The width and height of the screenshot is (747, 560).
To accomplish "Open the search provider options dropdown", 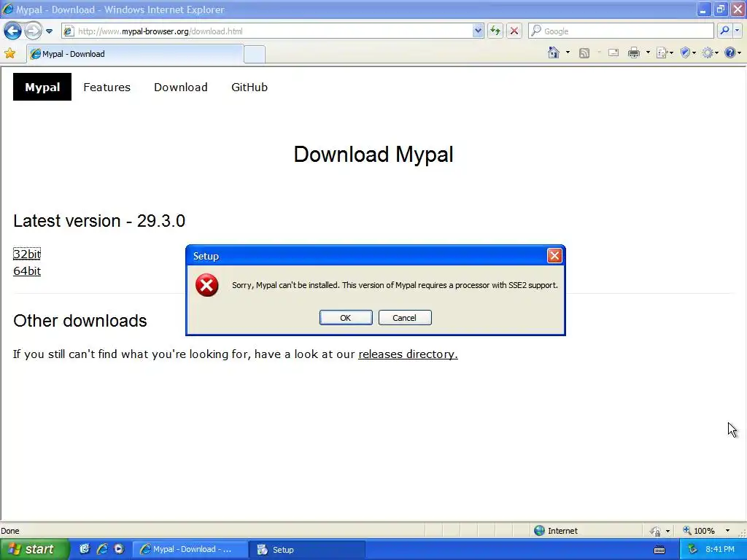I will [x=738, y=31].
